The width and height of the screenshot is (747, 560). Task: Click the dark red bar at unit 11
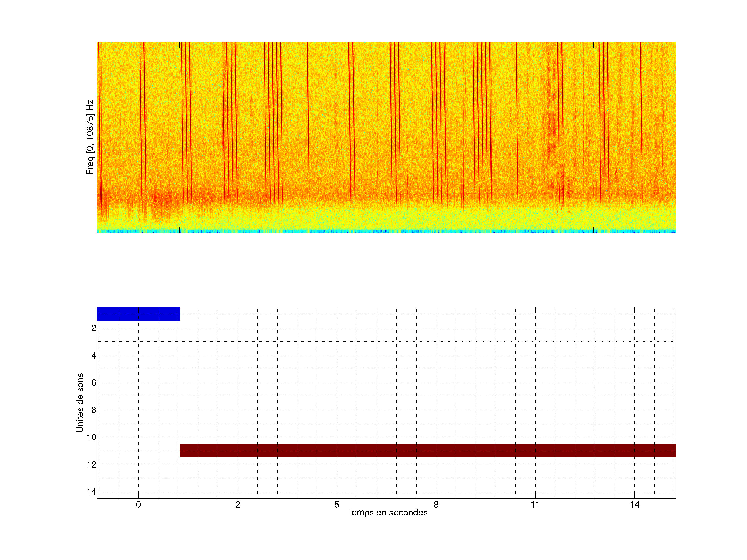tap(427, 450)
